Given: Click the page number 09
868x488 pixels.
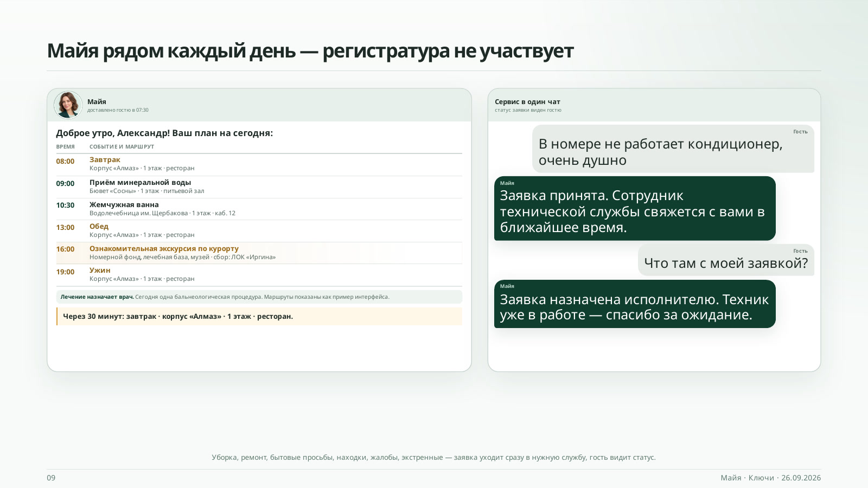Looking at the screenshot, I should point(51,478).
